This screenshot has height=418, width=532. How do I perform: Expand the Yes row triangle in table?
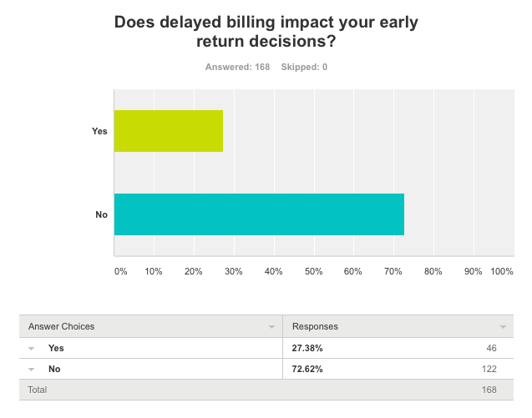pos(32,348)
